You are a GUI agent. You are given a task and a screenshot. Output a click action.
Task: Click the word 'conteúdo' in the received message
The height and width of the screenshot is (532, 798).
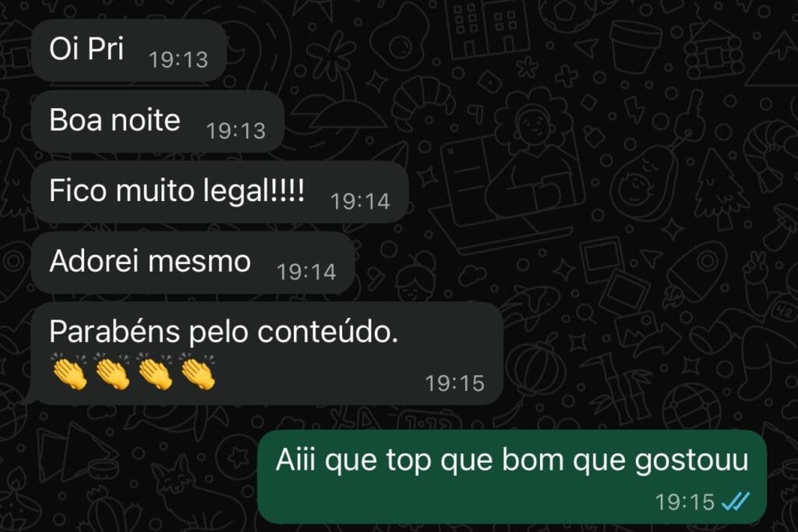(x=325, y=332)
